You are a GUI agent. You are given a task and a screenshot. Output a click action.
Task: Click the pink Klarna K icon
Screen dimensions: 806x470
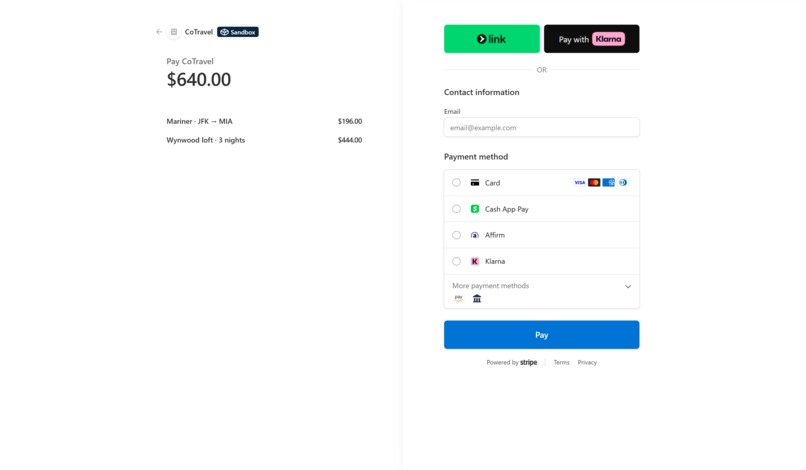point(475,261)
